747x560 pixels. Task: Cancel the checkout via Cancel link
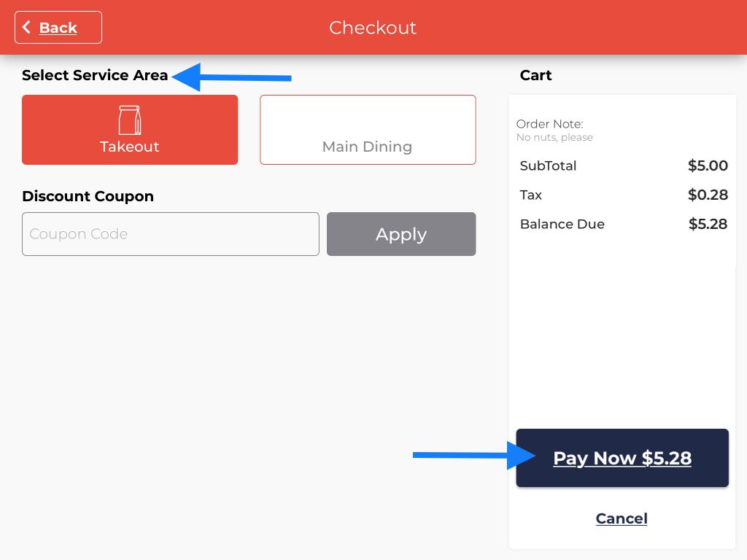[x=622, y=518]
